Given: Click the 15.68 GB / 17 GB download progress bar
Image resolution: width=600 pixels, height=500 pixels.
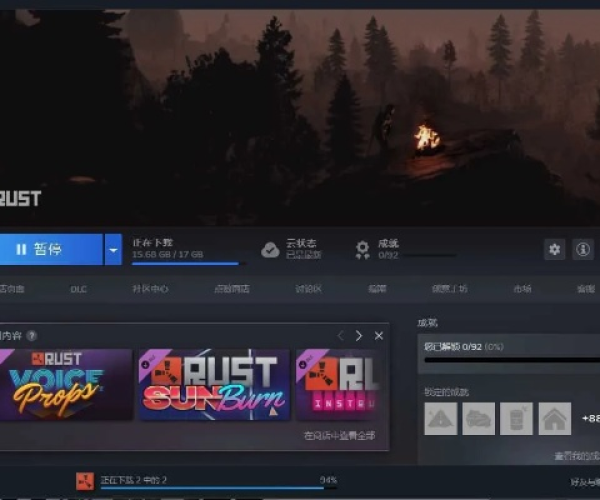Looking at the screenshot, I should [189, 264].
